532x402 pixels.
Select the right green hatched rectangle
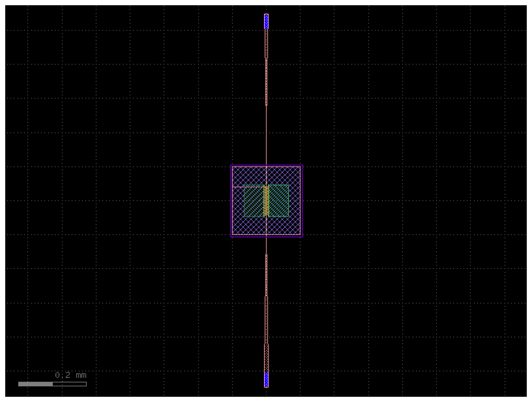pos(279,201)
